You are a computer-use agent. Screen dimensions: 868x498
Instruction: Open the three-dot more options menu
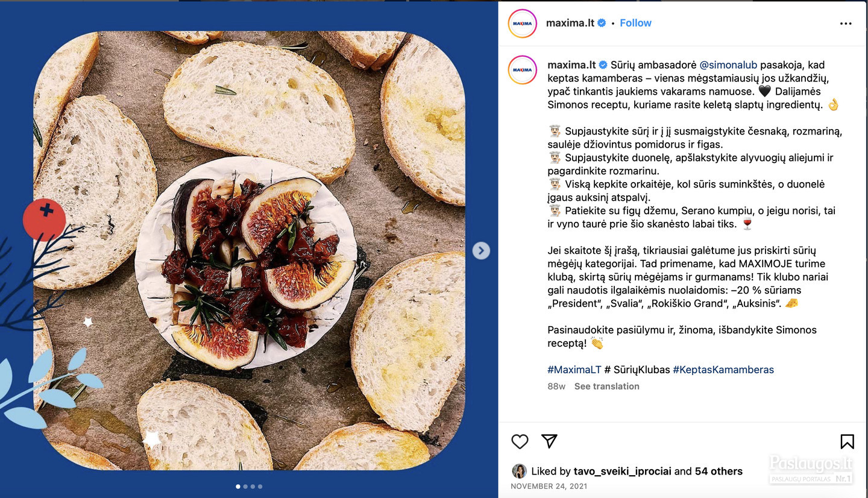pos(846,24)
